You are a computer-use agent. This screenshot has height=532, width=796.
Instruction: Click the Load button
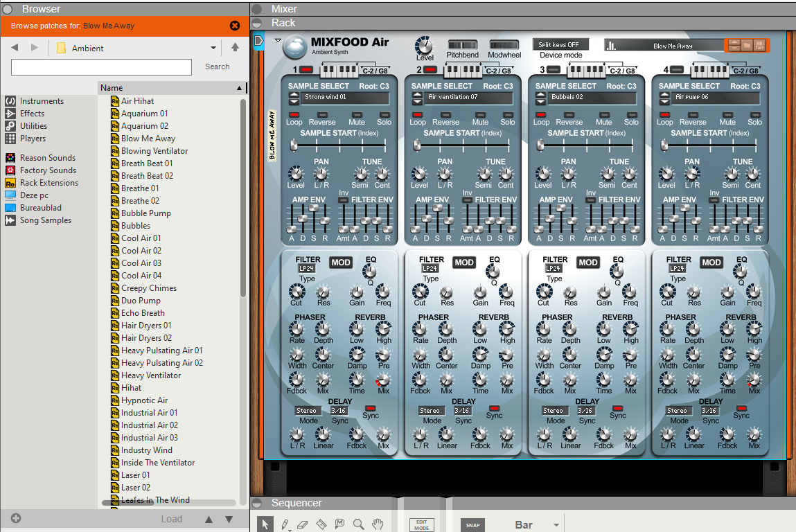click(172, 519)
